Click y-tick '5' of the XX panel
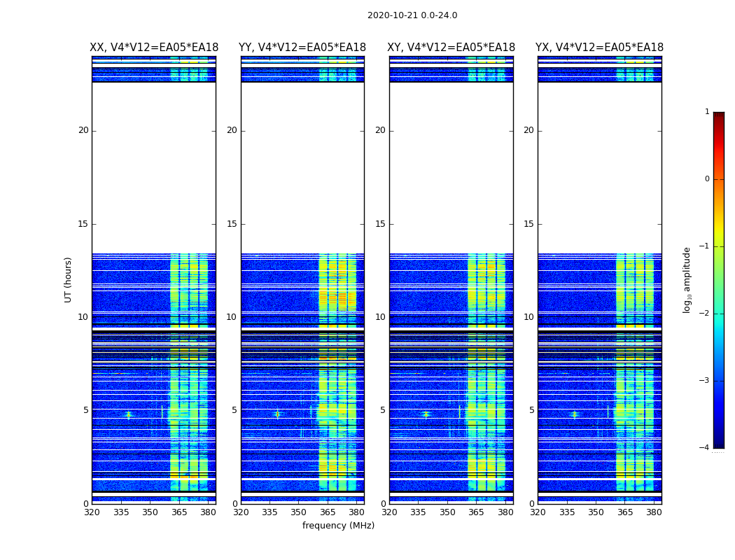 [x=86, y=410]
